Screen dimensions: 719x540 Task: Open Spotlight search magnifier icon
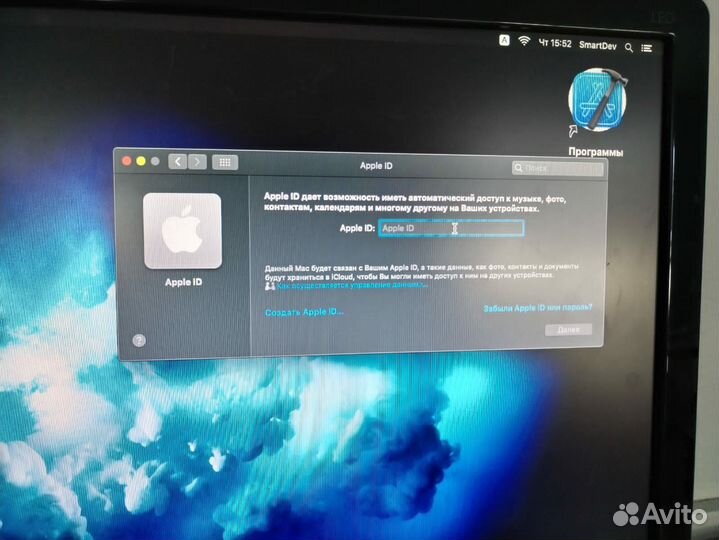pos(629,47)
